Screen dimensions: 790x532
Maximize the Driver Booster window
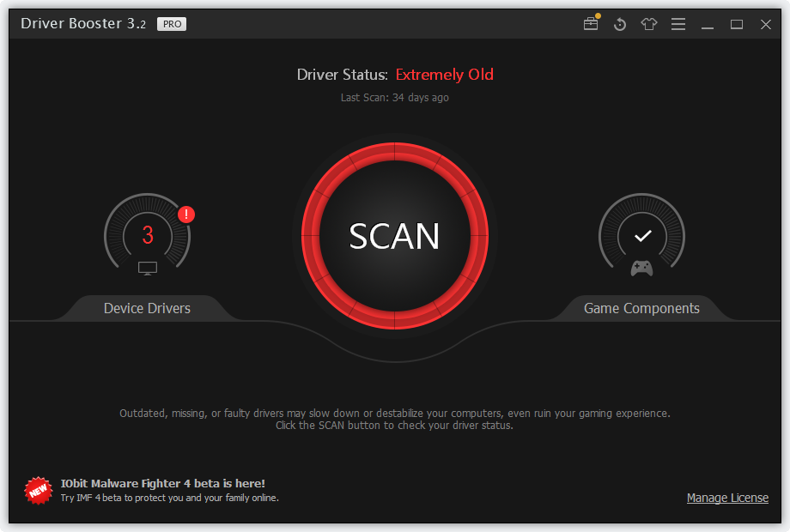point(737,24)
